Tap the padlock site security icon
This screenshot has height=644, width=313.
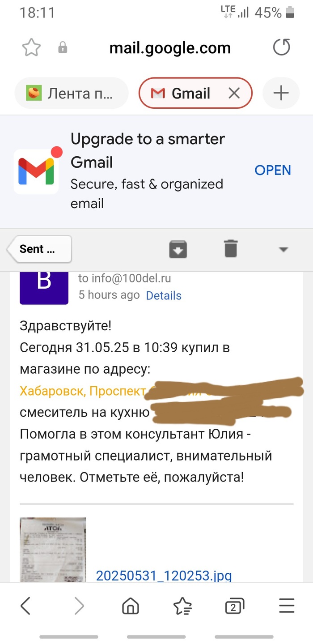pyautogui.click(x=63, y=47)
